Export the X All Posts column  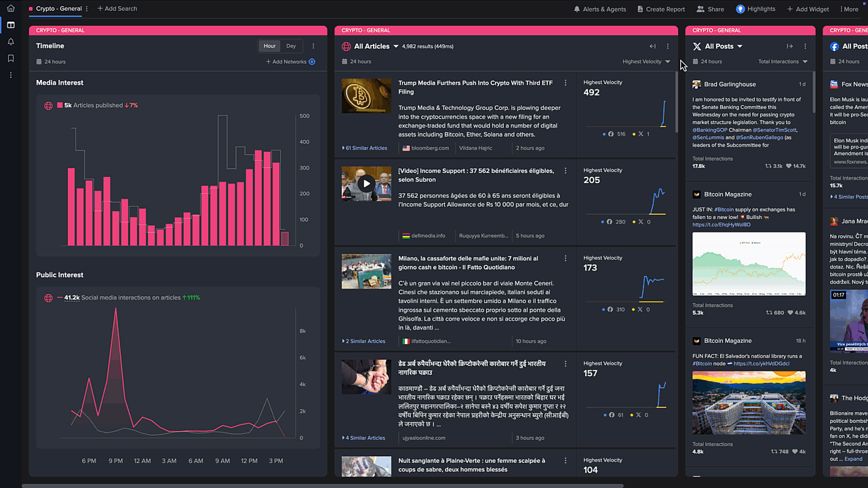[x=789, y=46]
